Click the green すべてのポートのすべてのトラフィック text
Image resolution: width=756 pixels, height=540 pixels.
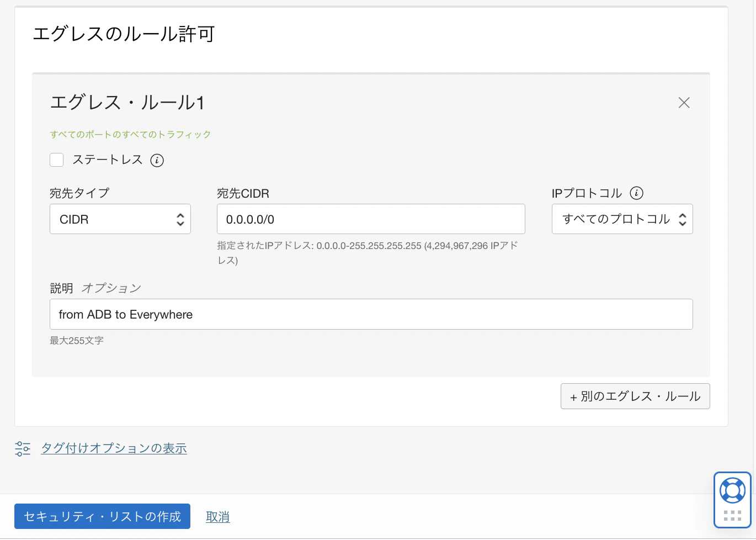(130, 134)
